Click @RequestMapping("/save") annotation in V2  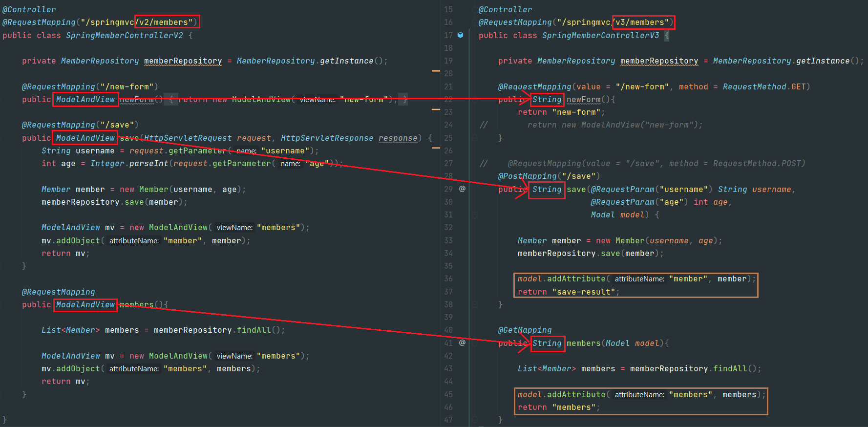tap(80, 125)
